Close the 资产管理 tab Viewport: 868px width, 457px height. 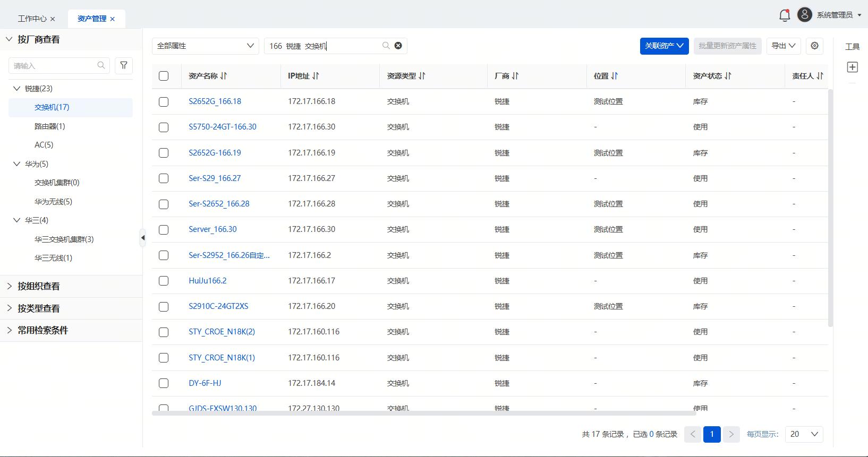pyautogui.click(x=113, y=19)
